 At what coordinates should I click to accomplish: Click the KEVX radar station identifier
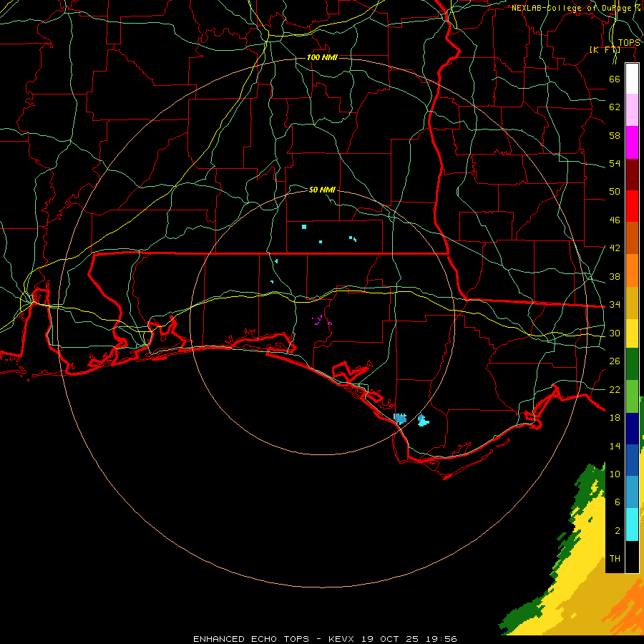[x=341, y=639]
